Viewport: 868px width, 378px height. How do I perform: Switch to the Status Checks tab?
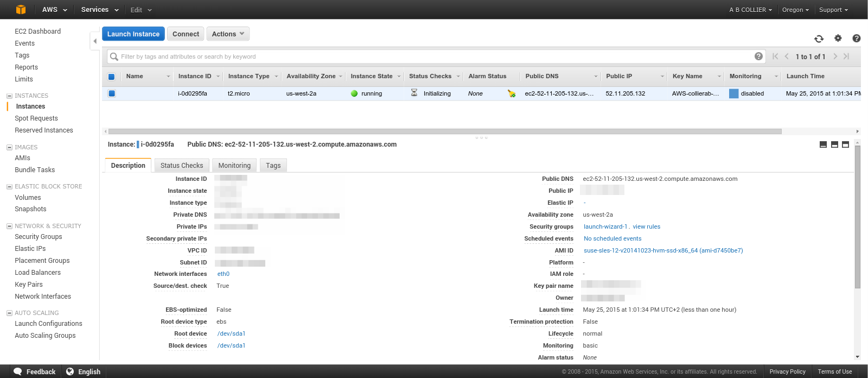181,166
